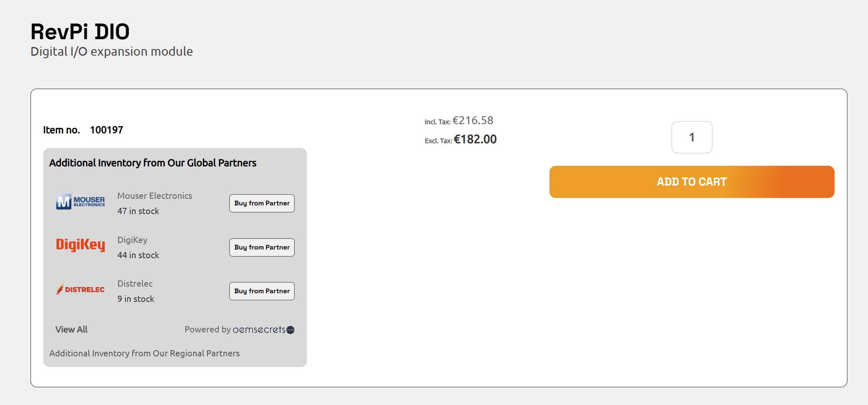Buy from Partner at DigiKey

pyautogui.click(x=262, y=247)
